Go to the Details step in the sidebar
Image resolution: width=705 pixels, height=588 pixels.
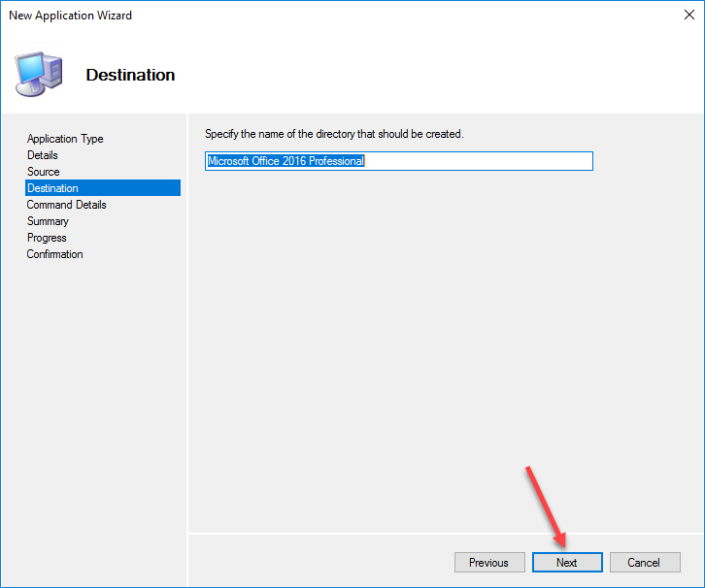coord(43,155)
